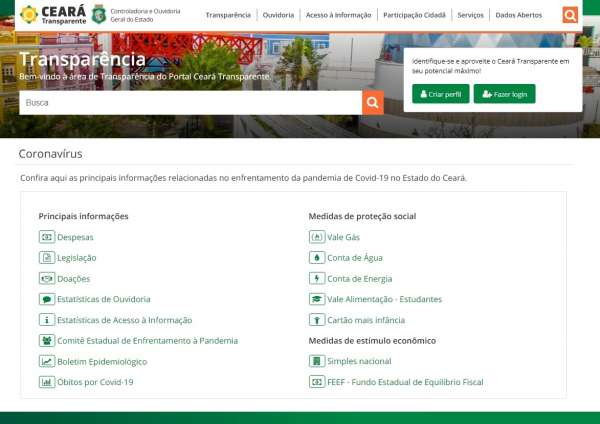Click the Conta de Energia lightning icon
The image size is (600, 424).
point(317,278)
